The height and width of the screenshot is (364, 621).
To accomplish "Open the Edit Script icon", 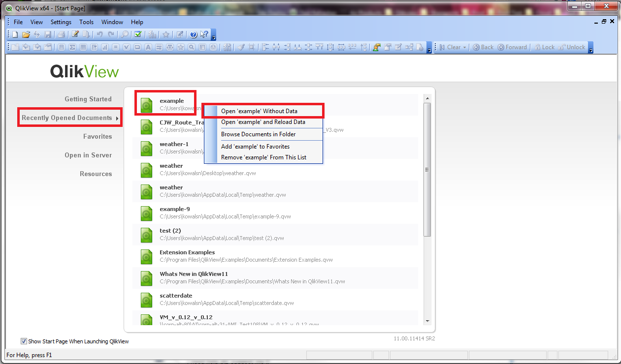I will click(75, 34).
